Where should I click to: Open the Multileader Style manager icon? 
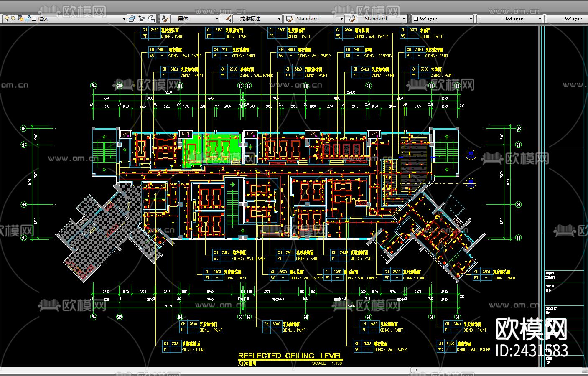[x=351, y=19]
